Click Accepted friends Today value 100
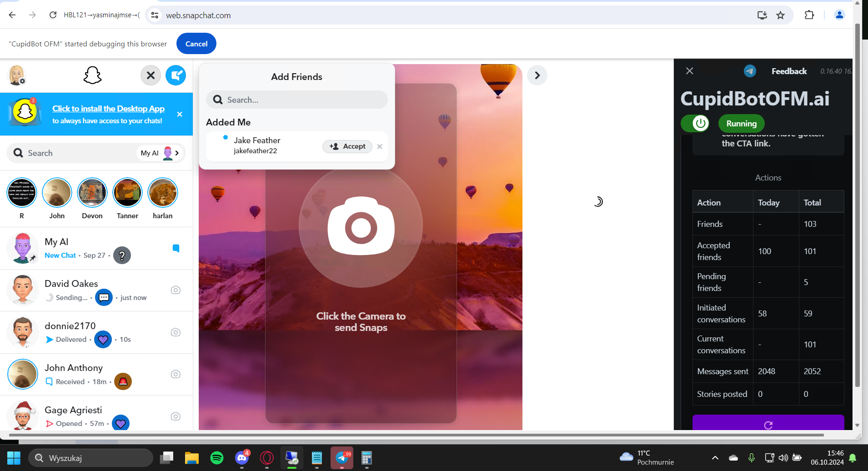This screenshot has width=868, height=471. [x=764, y=251]
